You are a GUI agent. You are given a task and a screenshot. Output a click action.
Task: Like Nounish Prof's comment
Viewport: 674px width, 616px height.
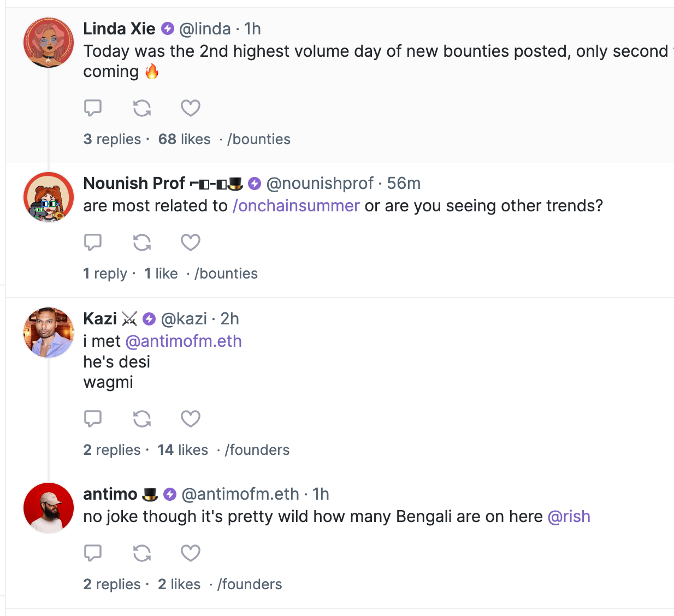pyautogui.click(x=191, y=242)
